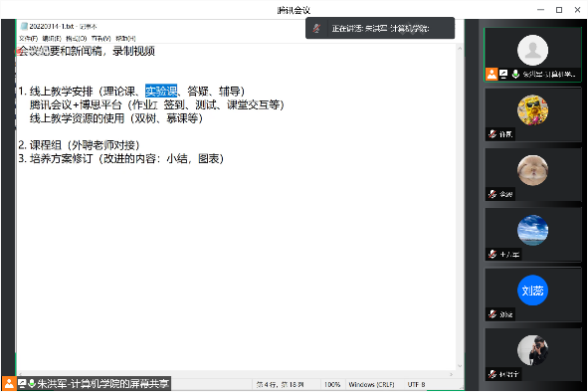
Task: Click the 正在讲话 speaker name text
Action: [380, 28]
